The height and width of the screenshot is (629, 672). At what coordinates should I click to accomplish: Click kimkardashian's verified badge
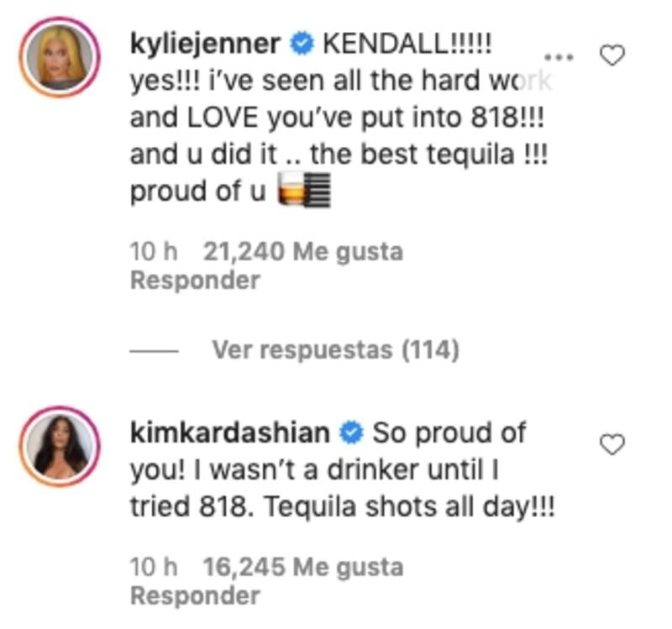click(349, 433)
